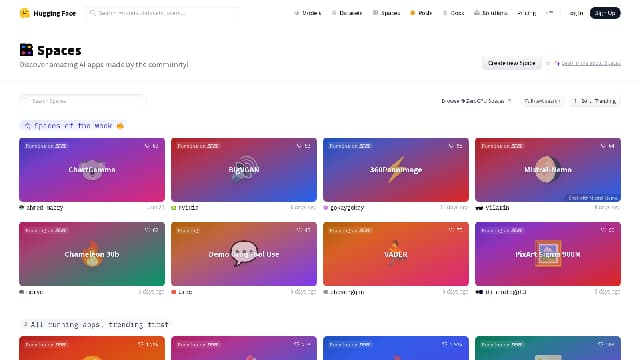
Task: Click the heart like icon on Chameleon 30b card
Action: (x=147, y=230)
